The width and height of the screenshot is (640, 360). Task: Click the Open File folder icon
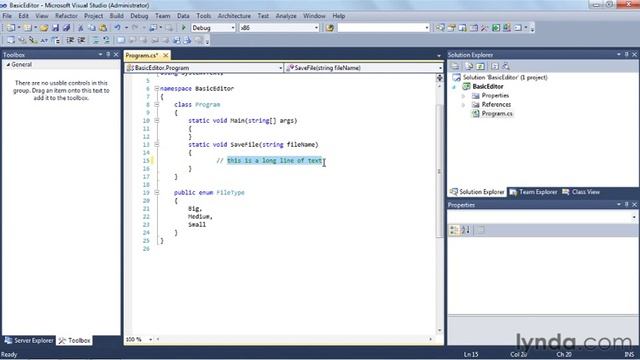coord(44,28)
